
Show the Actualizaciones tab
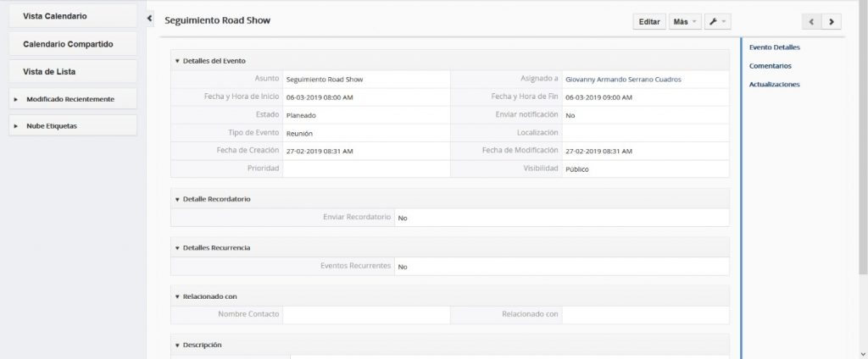coord(774,84)
